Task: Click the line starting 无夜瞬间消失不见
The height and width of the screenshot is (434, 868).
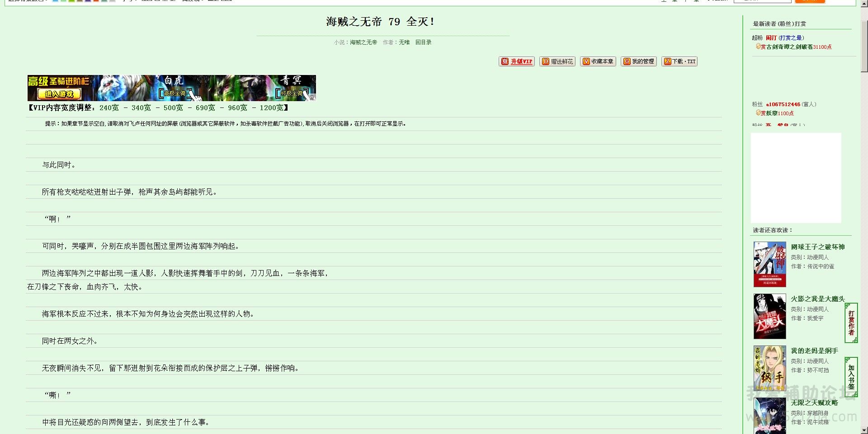Action: coord(170,369)
